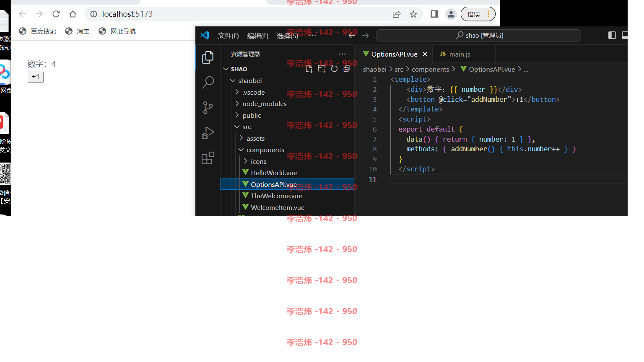Open the Run and Debug view
The height and width of the screenshot is (362, 644).
(208, 133)
